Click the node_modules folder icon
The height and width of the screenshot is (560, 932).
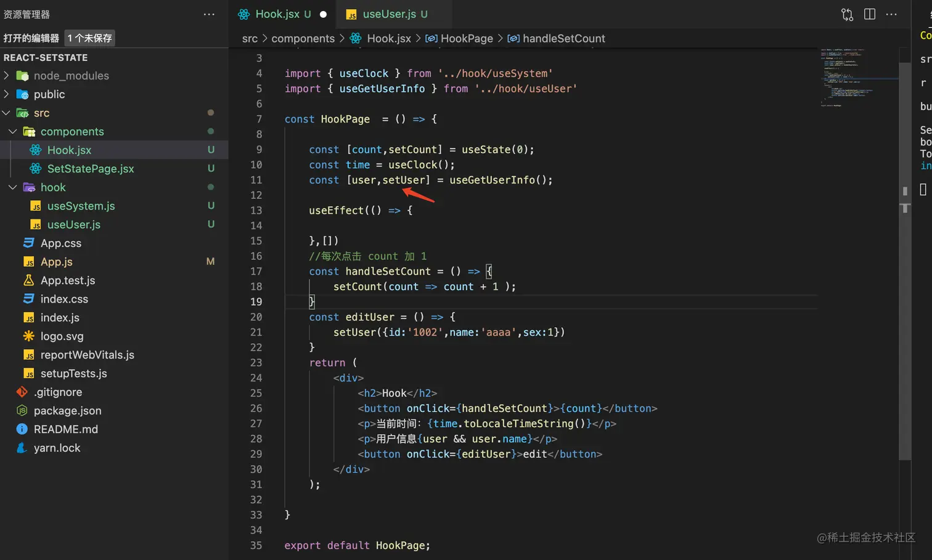point(22,76)
